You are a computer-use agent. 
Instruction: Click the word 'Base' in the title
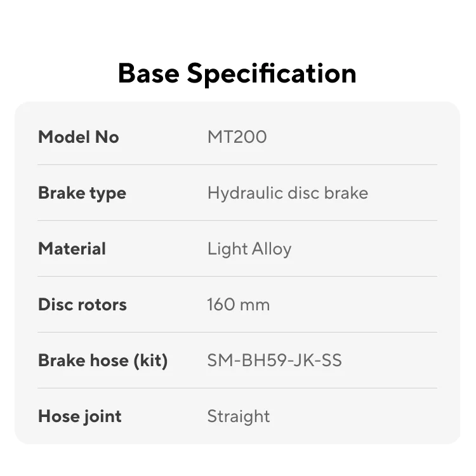149,74
